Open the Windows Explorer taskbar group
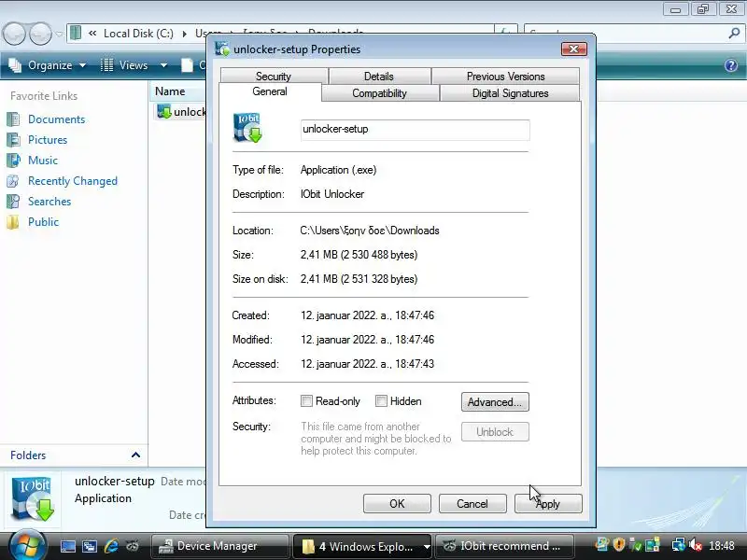This screenshot has height=560, width=747. tap(357, 546)
